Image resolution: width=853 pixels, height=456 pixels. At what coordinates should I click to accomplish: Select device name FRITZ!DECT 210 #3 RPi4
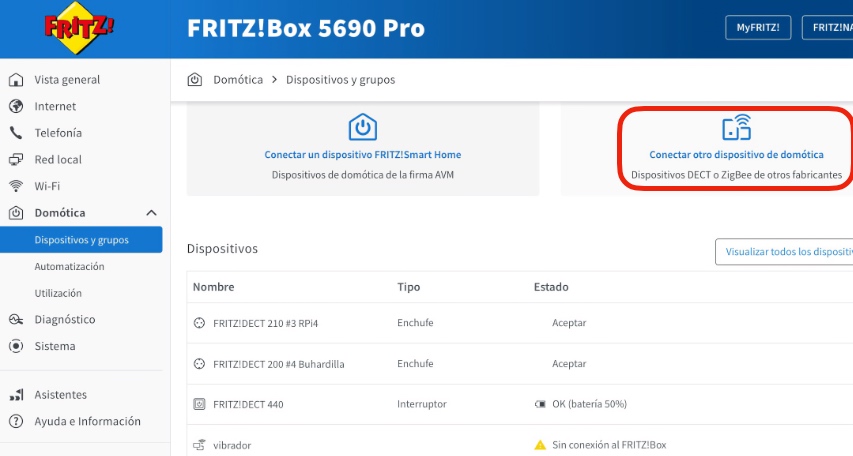[x=265, y=323]
